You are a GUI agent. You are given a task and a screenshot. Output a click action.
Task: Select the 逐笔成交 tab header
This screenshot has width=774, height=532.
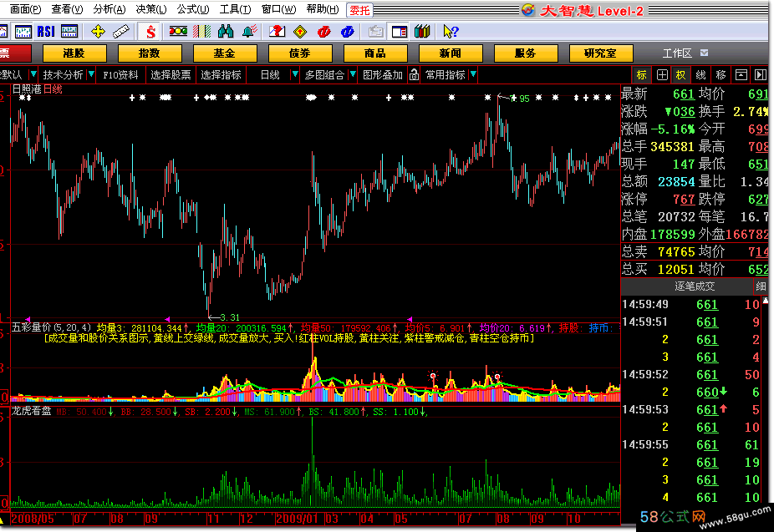point(695,286)
